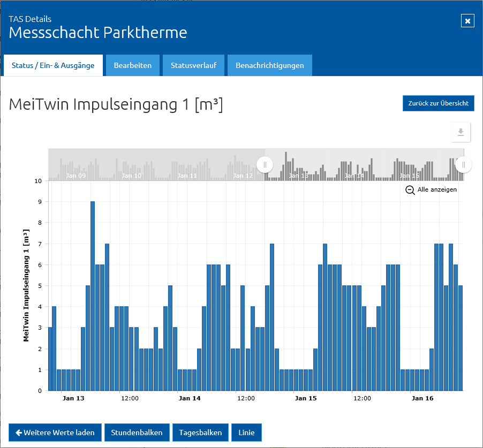Viewport: 483px width, 448px height.
Task: Click Jan 11 in the overview navigator
Action: pyautogui.click(x=187, y=176)
